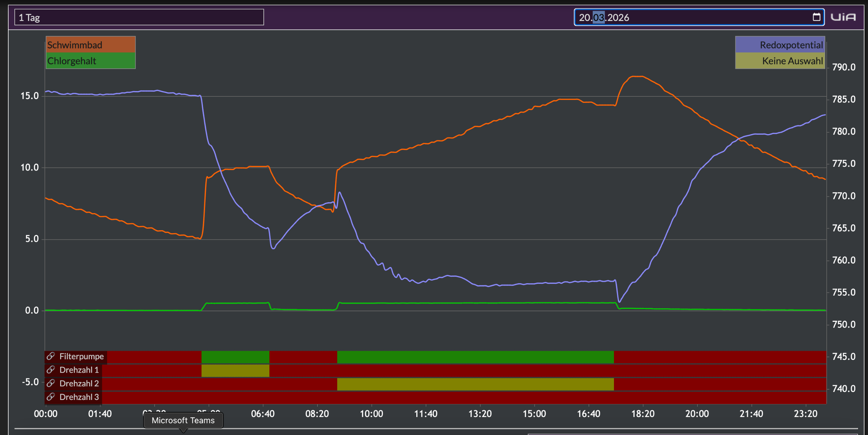Viewport: 868px width, 435px height.
Task: Select the month segment in date field
Action: point(599,17)
